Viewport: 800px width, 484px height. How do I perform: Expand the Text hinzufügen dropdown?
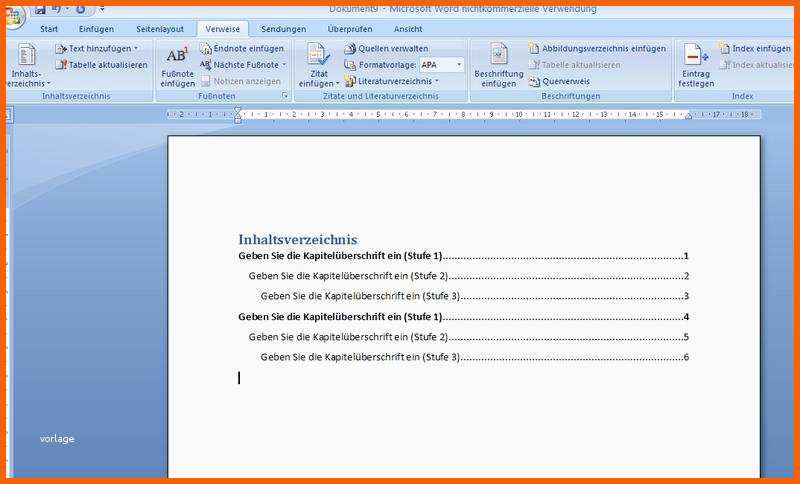(136, 48)
